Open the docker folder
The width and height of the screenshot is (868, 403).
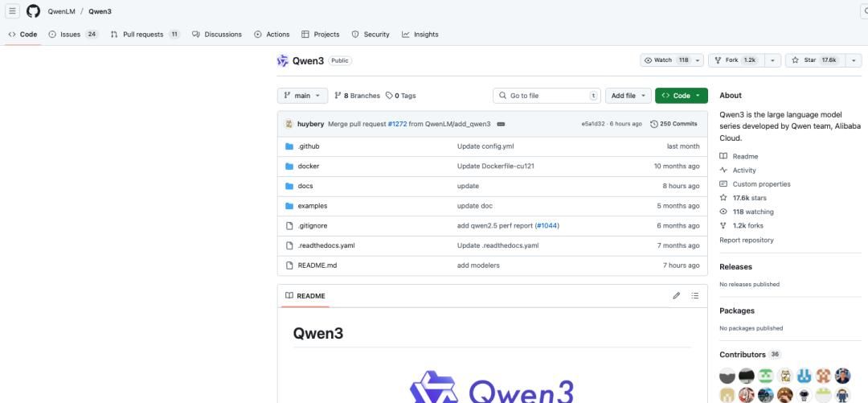309,167
